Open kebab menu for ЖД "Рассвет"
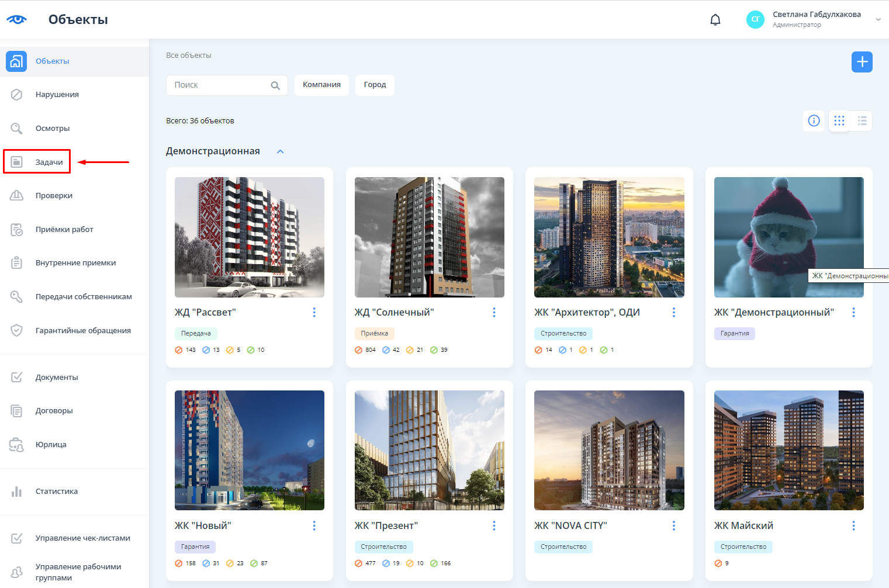Screen dimensions: 889x588 [314, 312]
